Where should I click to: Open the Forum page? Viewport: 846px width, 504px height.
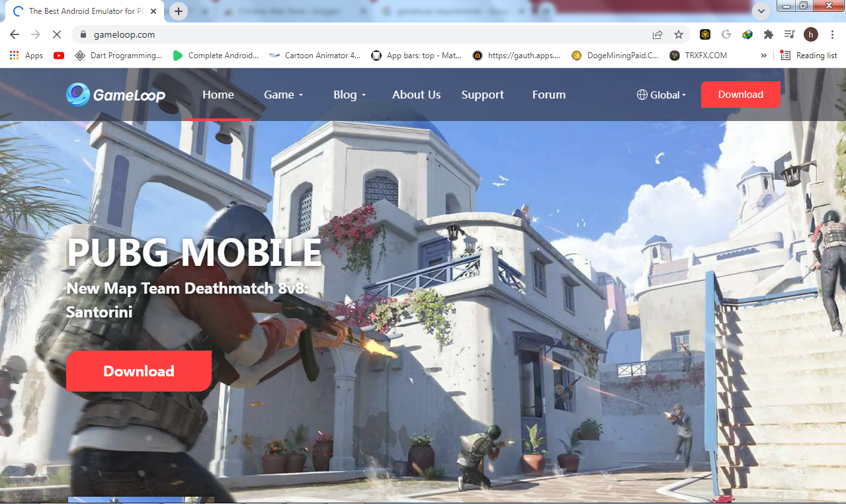(x=549, y=95)
